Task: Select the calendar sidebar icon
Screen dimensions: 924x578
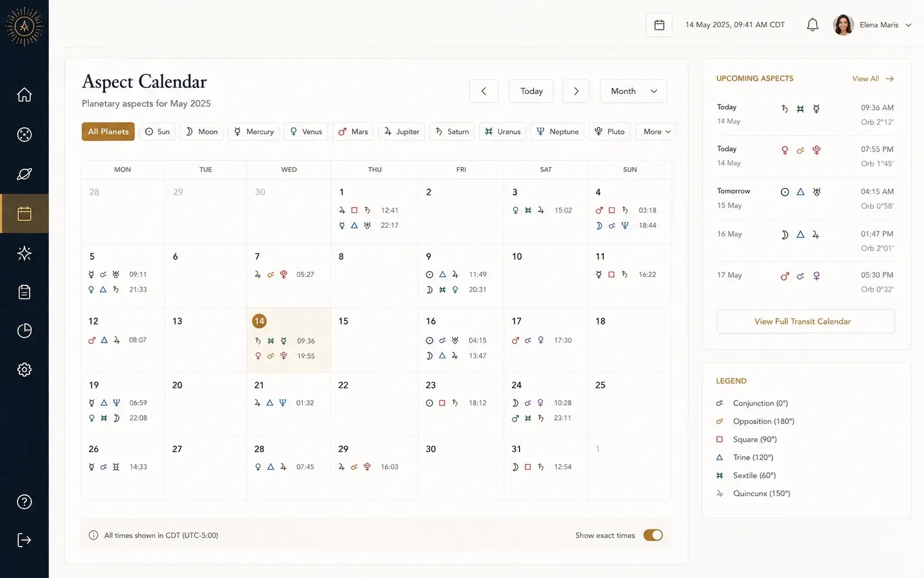Action: (24, 214)
